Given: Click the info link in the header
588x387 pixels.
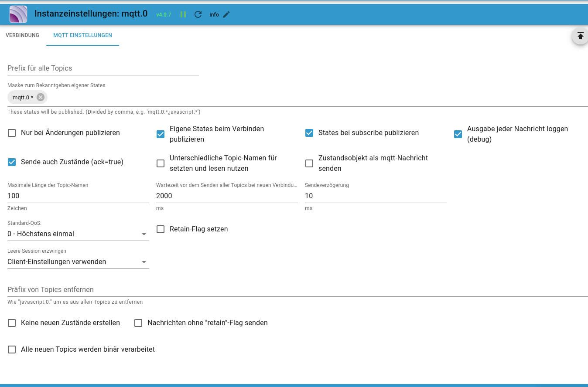Looking at the screenshot, I should tap(214, 15).
